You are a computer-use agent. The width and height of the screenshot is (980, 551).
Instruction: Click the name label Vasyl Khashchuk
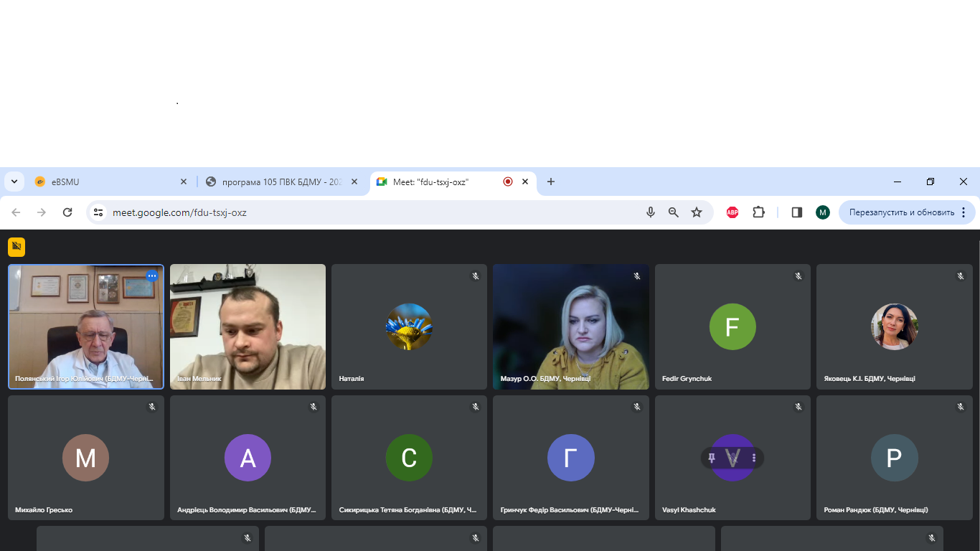coord(689,510)
